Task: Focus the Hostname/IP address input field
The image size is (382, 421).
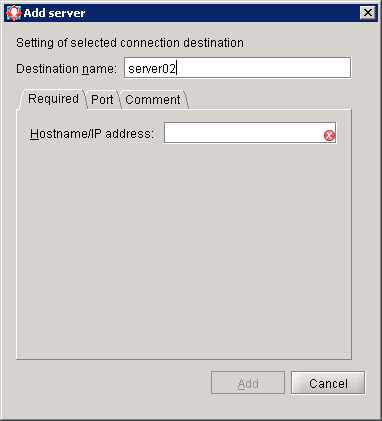Action: point(250,133)
